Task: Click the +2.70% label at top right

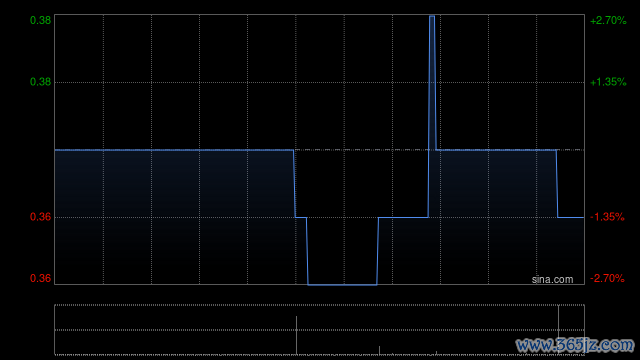Action: (x=608, y=20)
